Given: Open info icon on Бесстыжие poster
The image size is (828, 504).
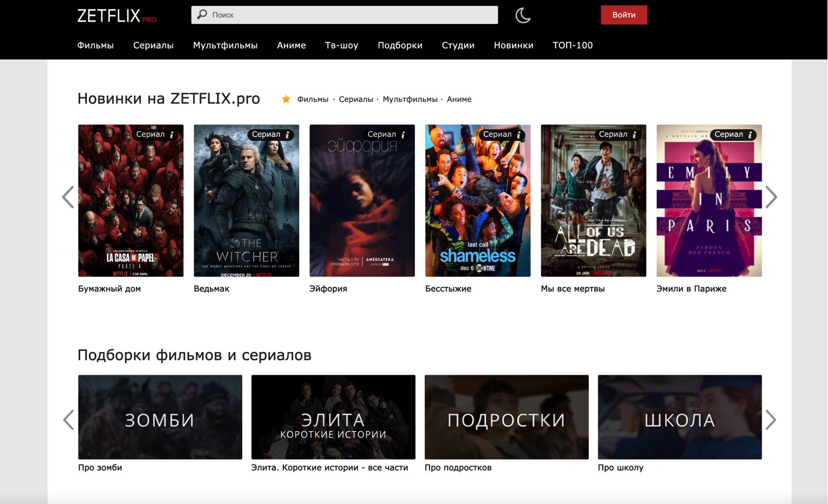Looking at the screenshot, I should coord(518,134).
